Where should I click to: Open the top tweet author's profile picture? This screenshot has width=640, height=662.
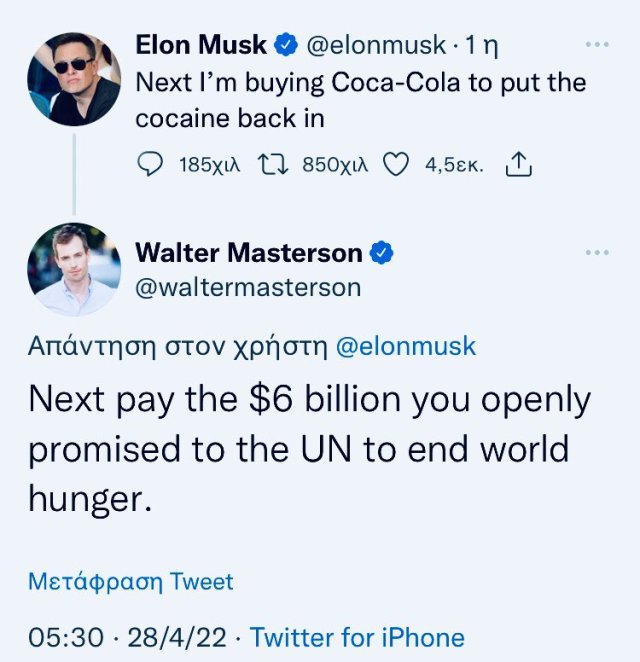[74, 78]
